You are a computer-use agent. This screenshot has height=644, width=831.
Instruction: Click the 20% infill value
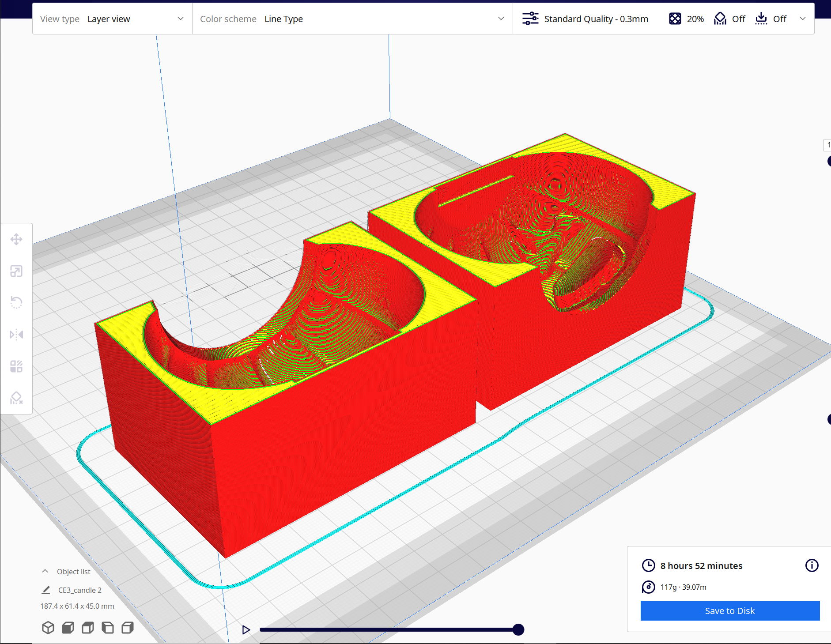(695, 19)
